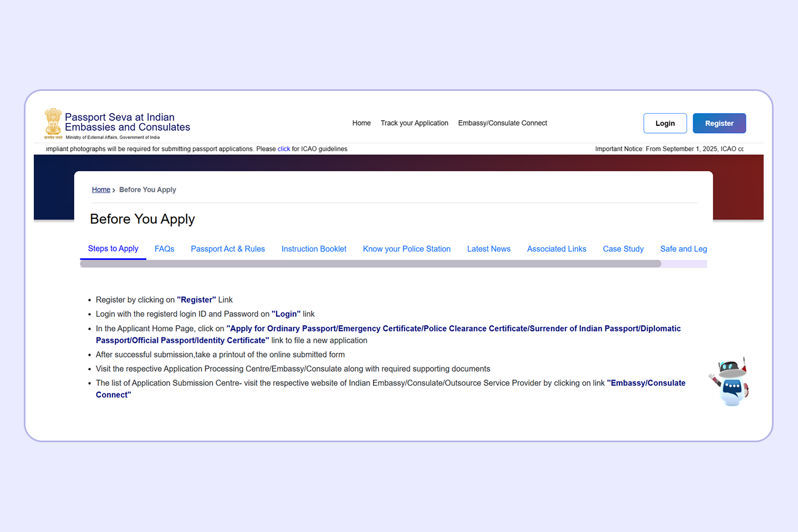Open the "Apply for Ordinary Passport" link

tap(388, 334)
